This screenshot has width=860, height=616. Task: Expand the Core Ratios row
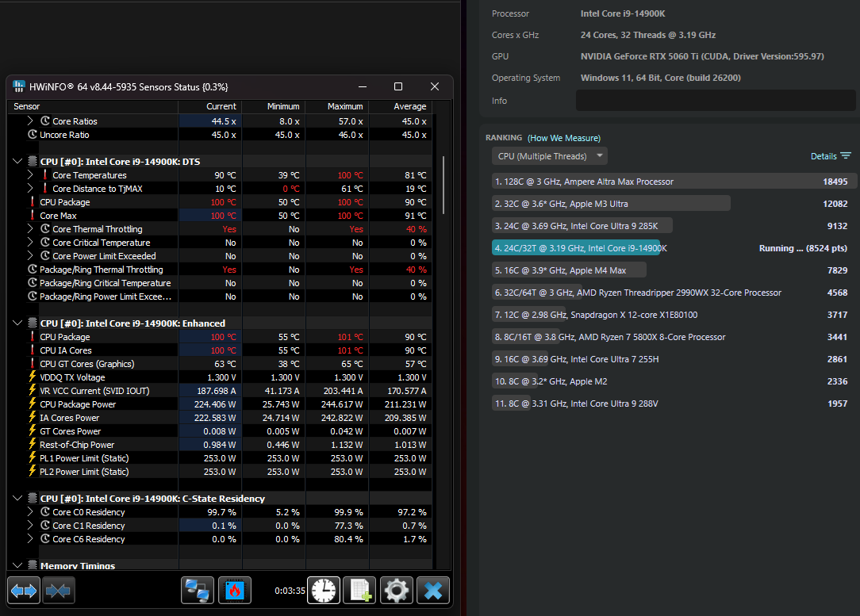coord(30,121)
